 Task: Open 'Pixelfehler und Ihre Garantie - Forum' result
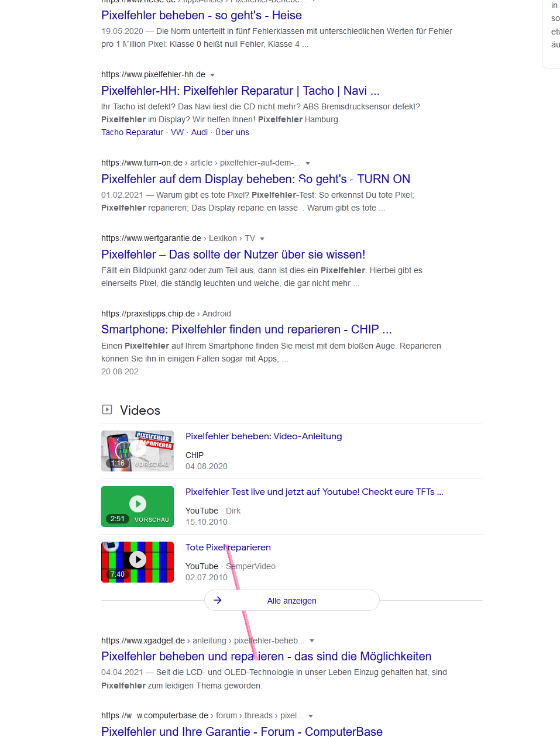[242, 731]
